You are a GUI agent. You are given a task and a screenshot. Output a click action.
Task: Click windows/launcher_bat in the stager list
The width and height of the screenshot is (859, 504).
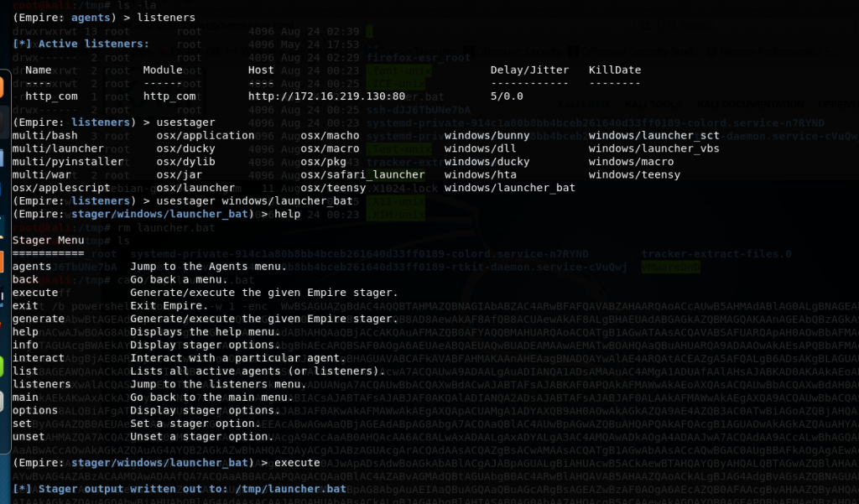[x=509, y=188]
